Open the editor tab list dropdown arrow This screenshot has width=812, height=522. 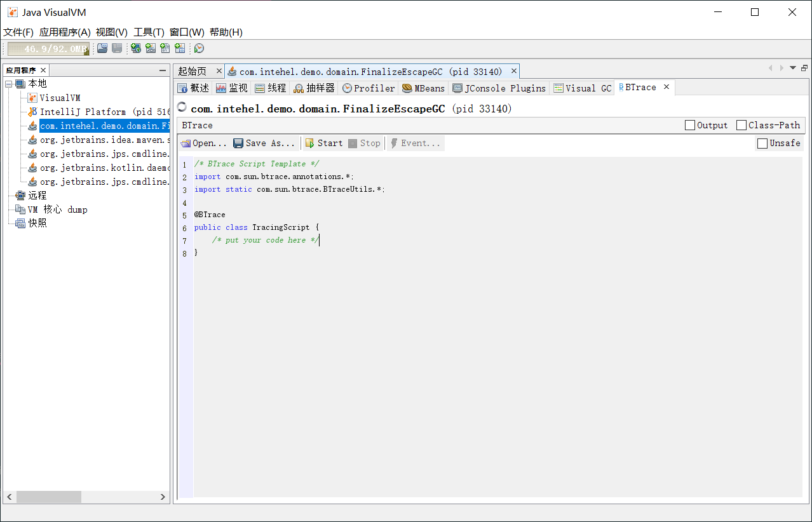[x=792, y=68]
